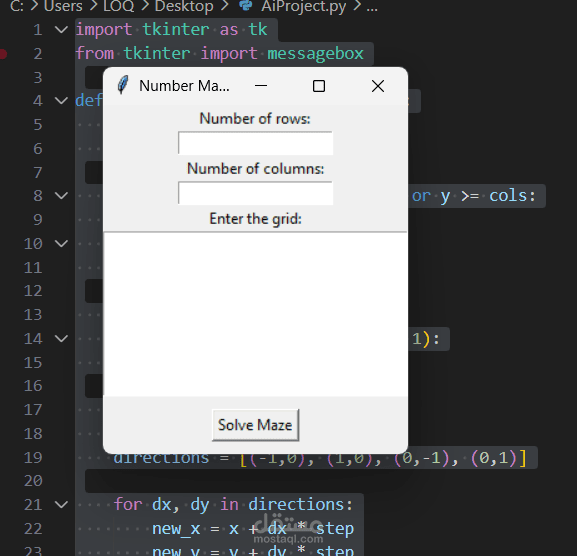Remove the breakpoint dot on line 2
Viewport: 577px width, 556px height.
pyautogui.click(x=3, y=54)
